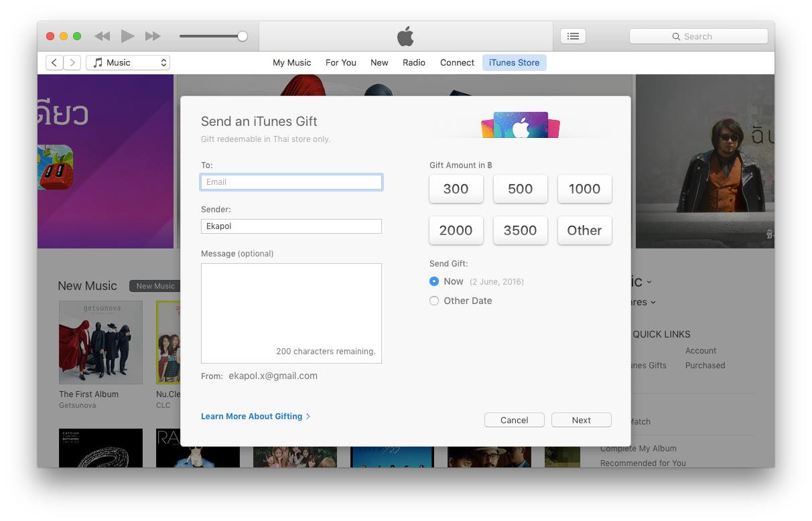Click the back navigation arrow

coord(54,62)
